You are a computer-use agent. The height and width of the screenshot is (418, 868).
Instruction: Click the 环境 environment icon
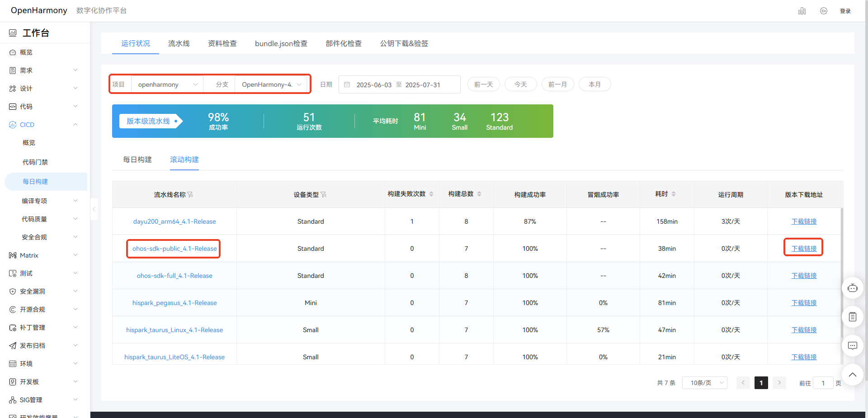[x=13, y=364]
